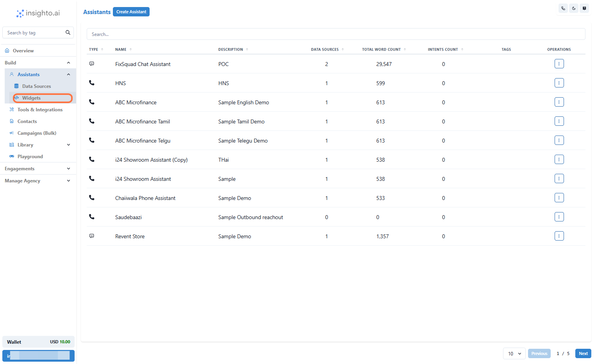The image size is (596, 364).
Task: Click the blue account button at bottom left
Action: [38, 356]
